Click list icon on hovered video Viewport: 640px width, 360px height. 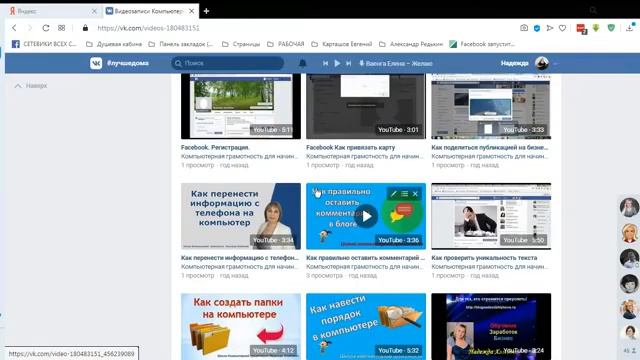click(404, 194)
